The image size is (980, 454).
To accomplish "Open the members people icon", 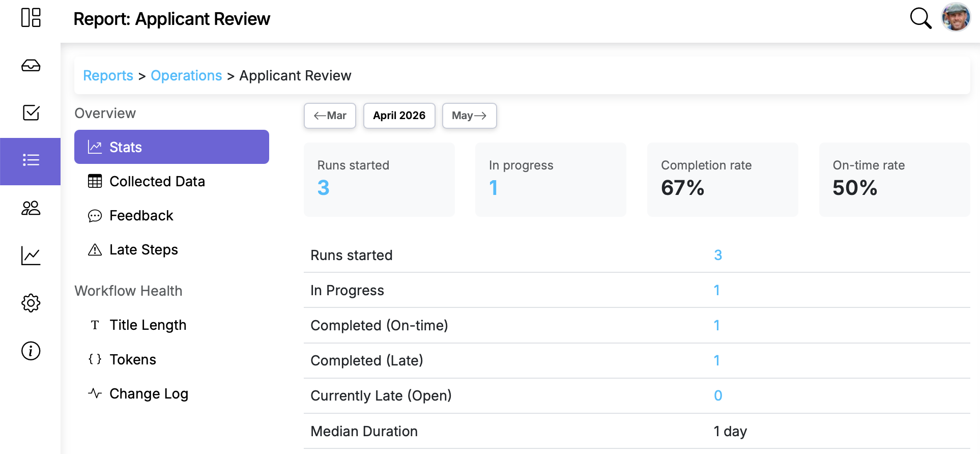I will [x=31, y=208].
